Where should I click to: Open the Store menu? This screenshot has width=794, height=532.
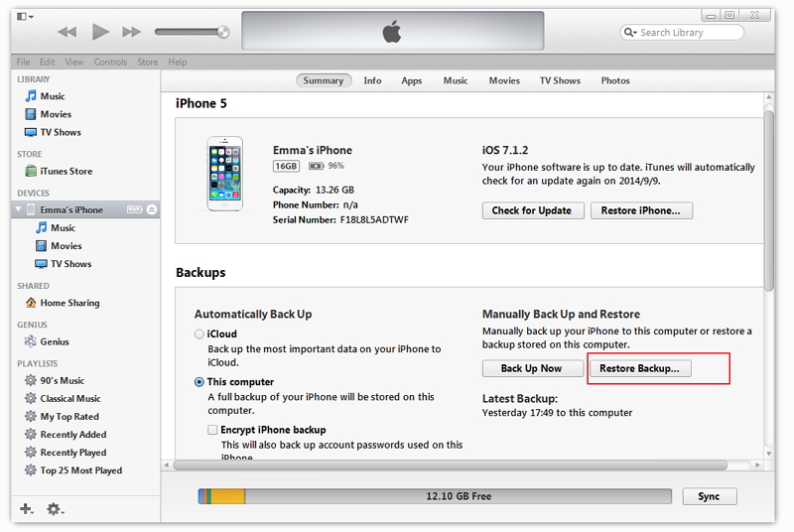click(147, 62)
